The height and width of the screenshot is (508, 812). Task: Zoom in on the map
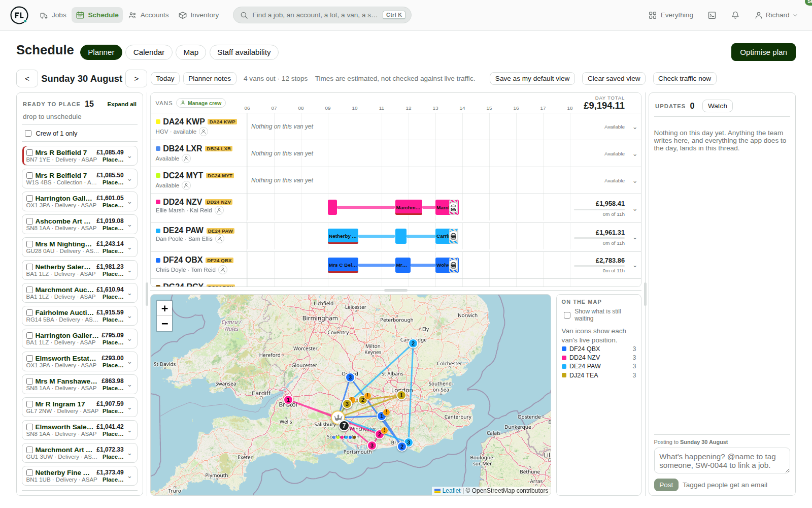click(x=164, y=308)
